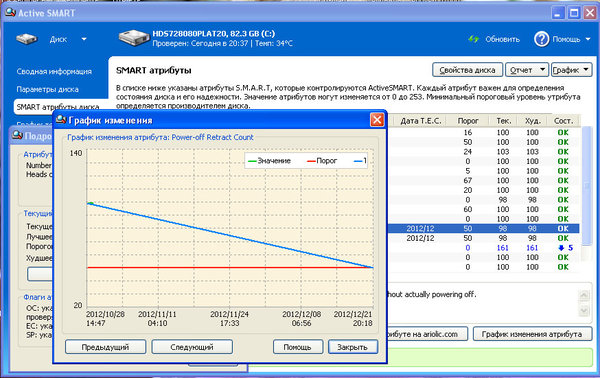Click the red Порог legend entry
This screenshot has height=378, width=600.
(x=322, y=161)
